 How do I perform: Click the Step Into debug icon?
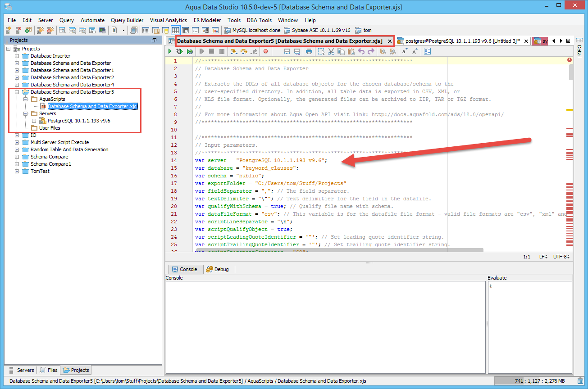coord(233,51)
